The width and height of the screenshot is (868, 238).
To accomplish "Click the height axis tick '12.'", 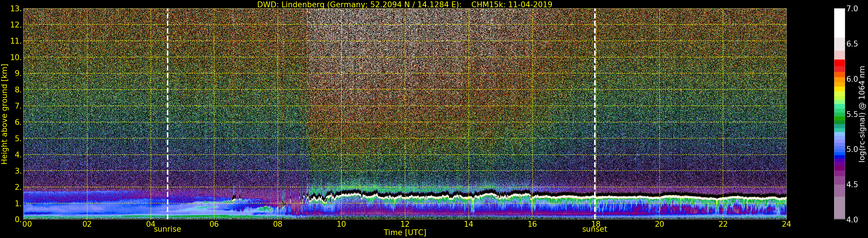I will pyautogui.click(x=16, y=25).
